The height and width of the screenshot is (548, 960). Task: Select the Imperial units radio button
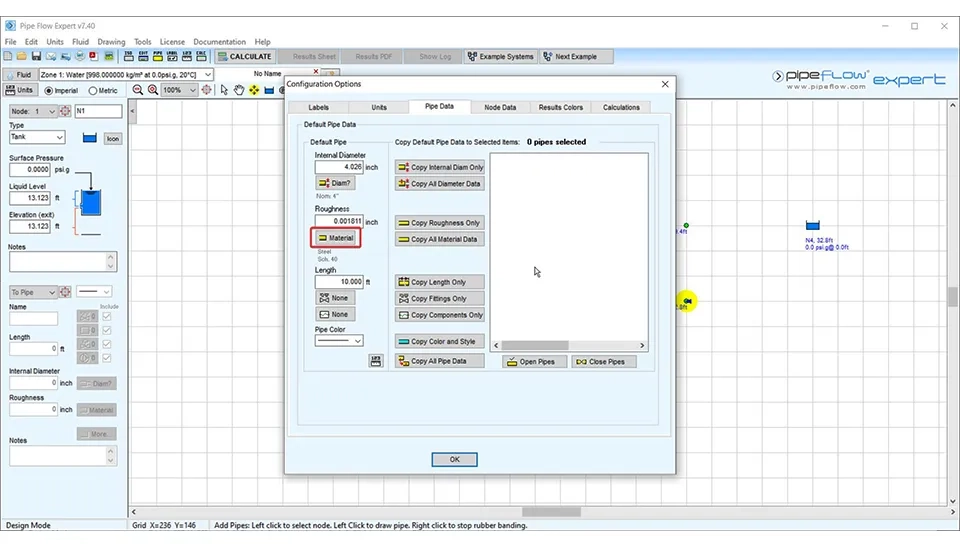47,91
